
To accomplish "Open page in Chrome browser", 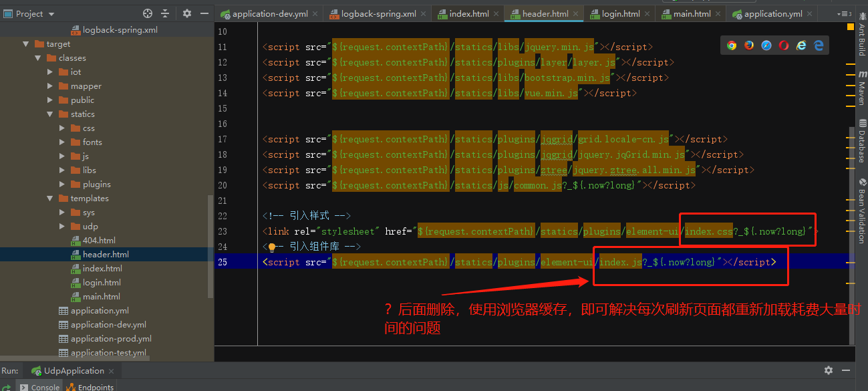I will [x=732, y=45].
